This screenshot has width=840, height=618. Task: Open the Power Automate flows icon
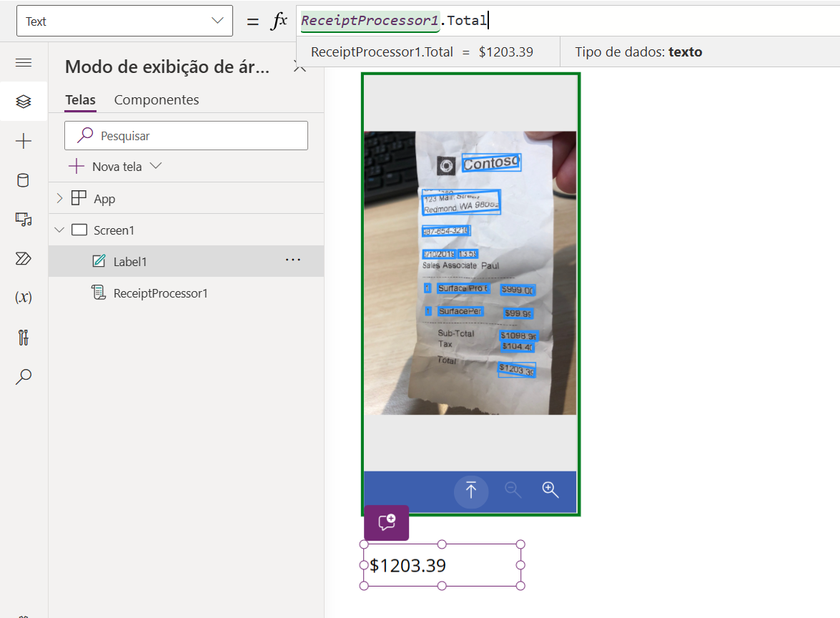pyautogui.click(x=24, y=258)
